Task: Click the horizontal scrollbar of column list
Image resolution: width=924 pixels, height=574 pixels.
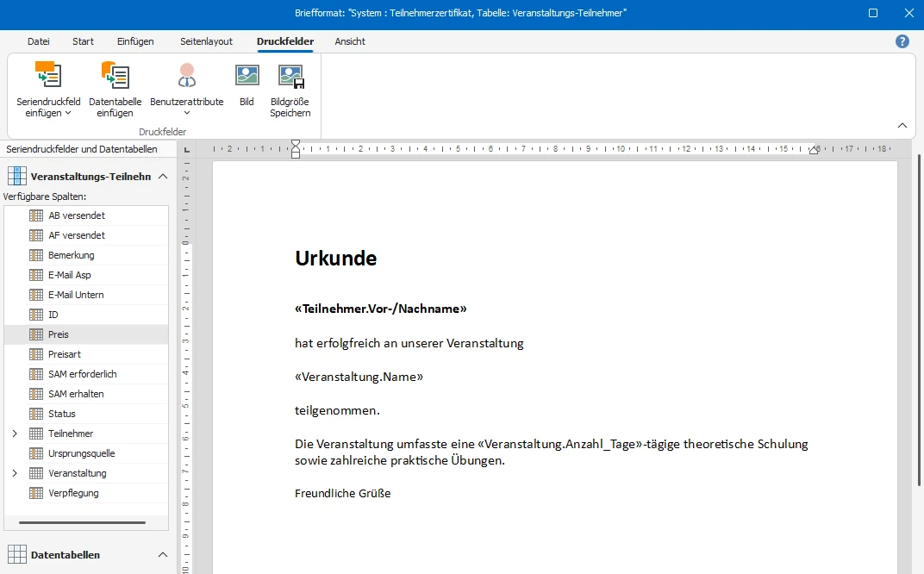Action: click(x=82, y=522)
